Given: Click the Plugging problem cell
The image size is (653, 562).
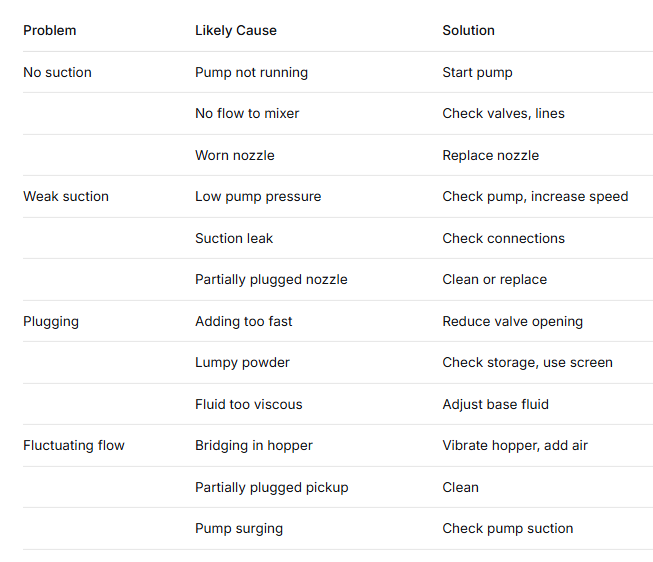Looking at the screenshot, I should click(x=51, y=321).
